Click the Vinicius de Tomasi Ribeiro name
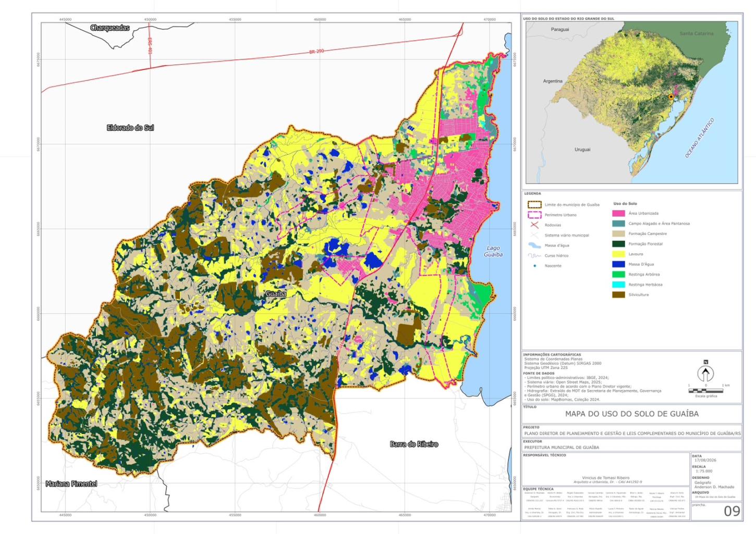Viewport: 756px width, 534px height. pos(605,478)
